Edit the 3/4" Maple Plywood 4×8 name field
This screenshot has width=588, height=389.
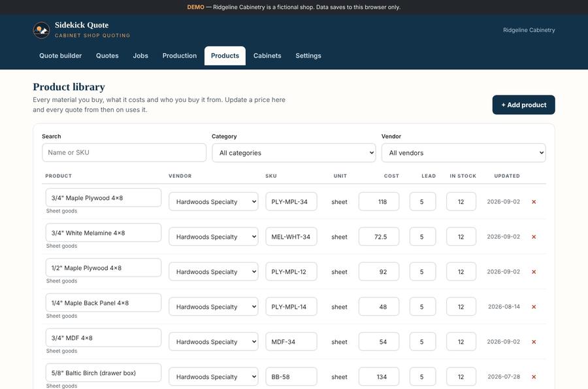coord(103,197)
